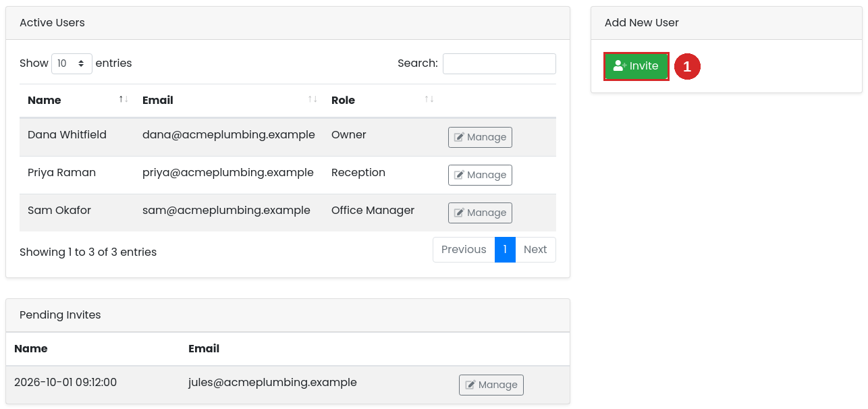Click the jules@acmeplumbing.example pending email
This screenshot has height=409, width=868.
(x=273, y=383)
